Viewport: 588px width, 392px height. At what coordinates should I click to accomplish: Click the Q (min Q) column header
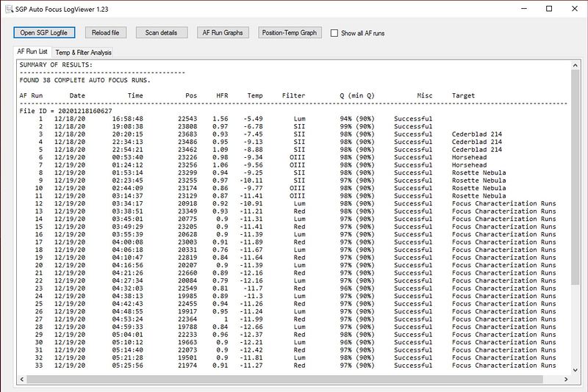coord(357,95)
